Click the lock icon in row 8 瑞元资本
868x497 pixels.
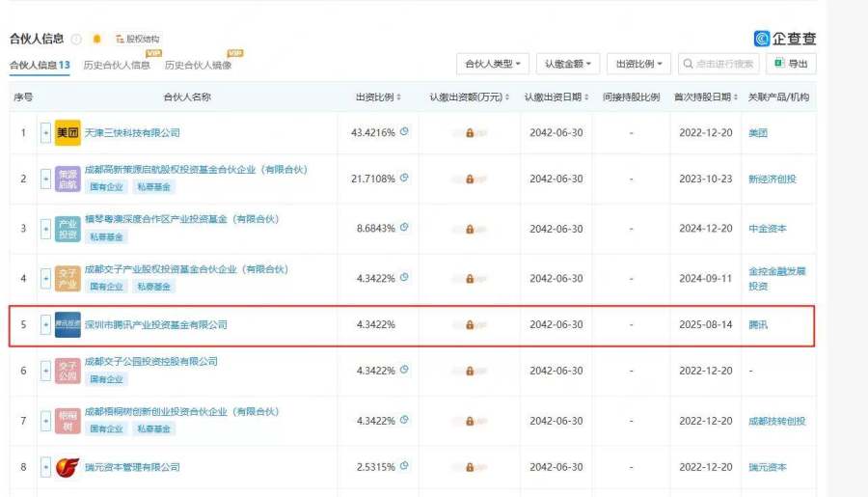coord(470,468)
